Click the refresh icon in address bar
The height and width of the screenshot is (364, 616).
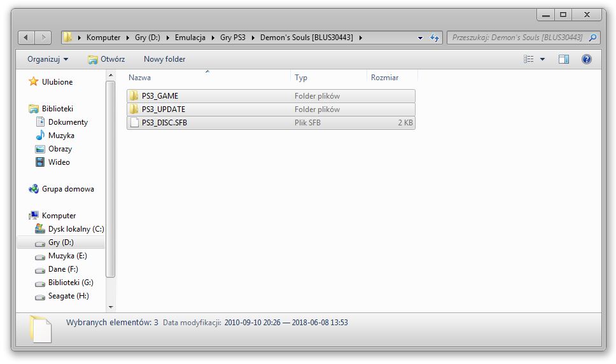tap(435, 38)
